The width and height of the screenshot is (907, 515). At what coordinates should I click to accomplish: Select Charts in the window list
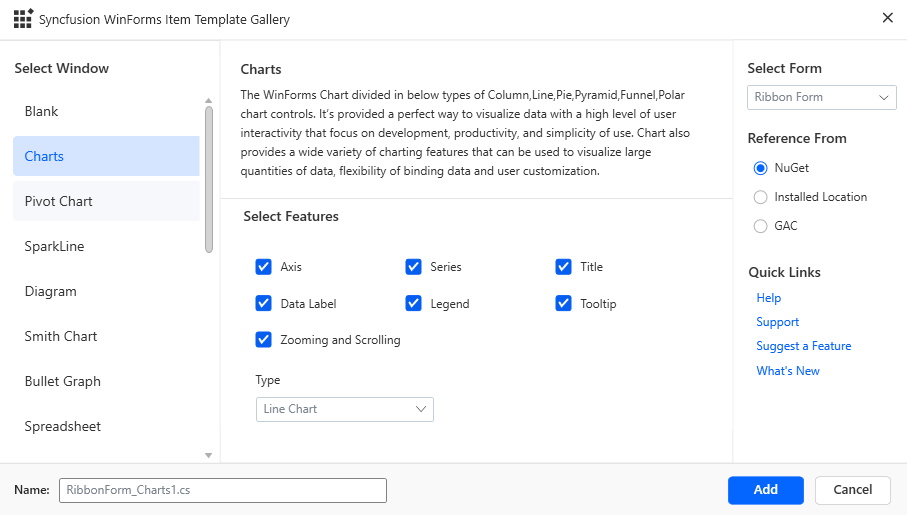coord(106,156)
